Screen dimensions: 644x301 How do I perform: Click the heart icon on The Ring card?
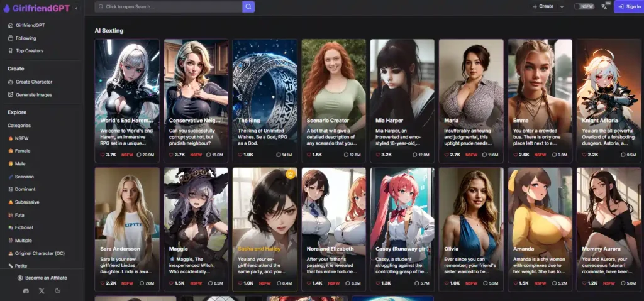point(239,154)
